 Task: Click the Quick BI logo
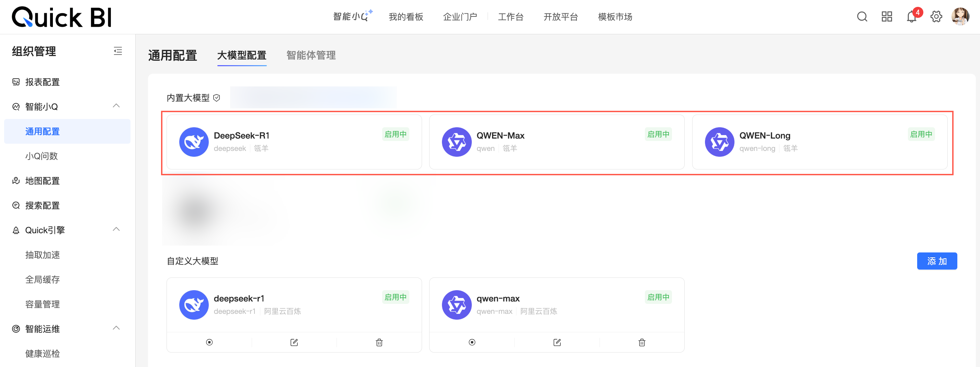click(61, 17)
